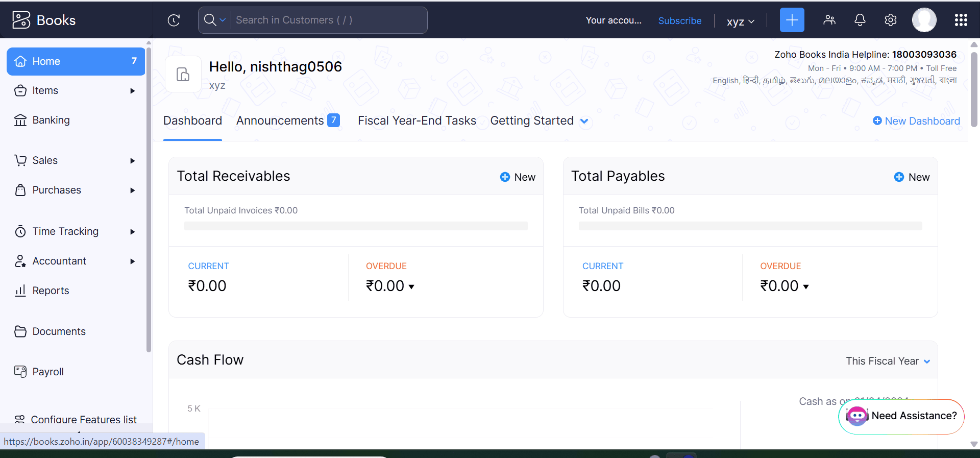Click the Sales cart icon

click(x=20, y=160)
